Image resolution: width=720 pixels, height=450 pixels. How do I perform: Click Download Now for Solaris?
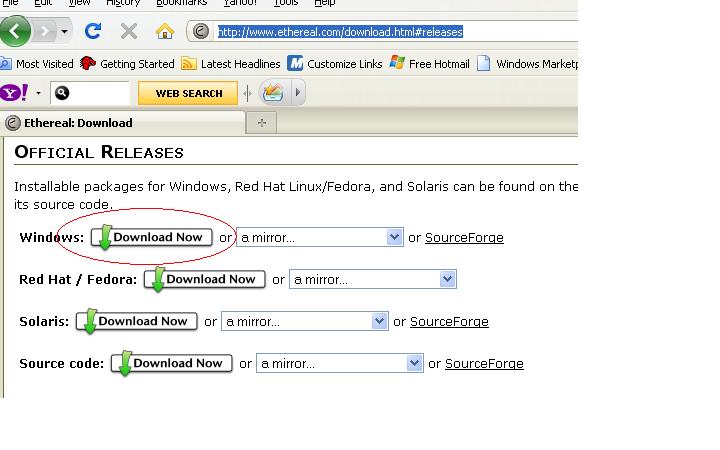point(137,321)
